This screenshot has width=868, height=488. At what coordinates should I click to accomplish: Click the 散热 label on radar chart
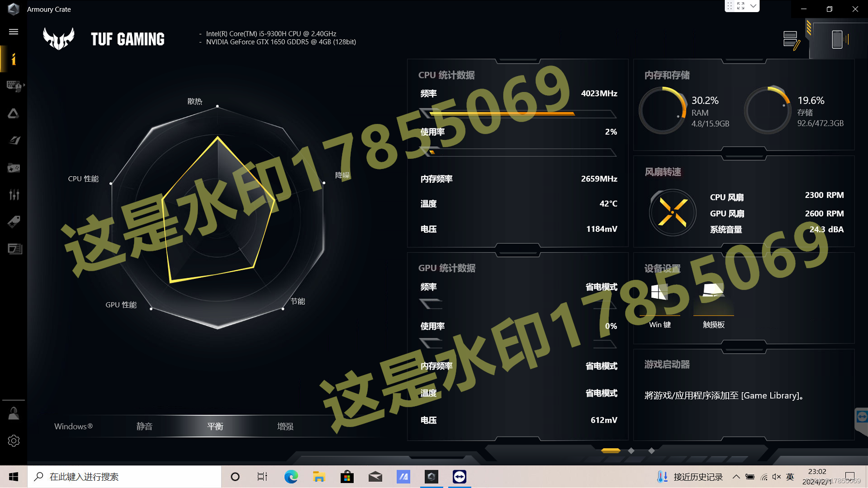pyautogui.click(x=195, y=101)
